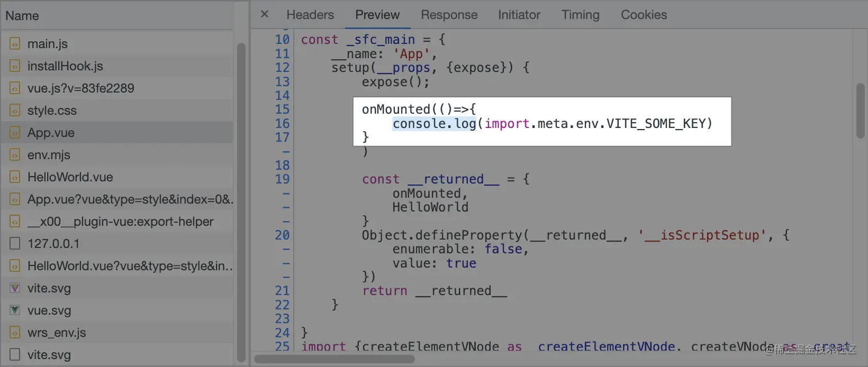Select the style.css request
Viewport: 868px width, 367px height.
tap(117, 111)
